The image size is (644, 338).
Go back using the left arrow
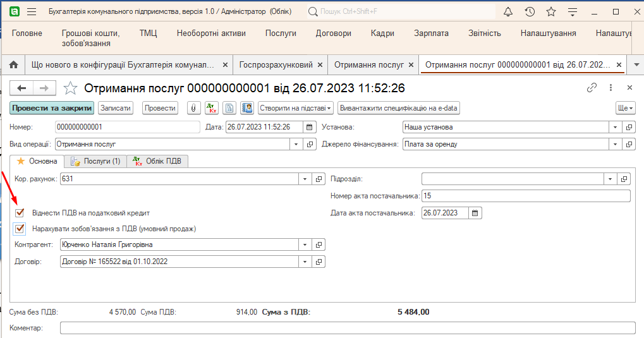[x=22, y=88]
